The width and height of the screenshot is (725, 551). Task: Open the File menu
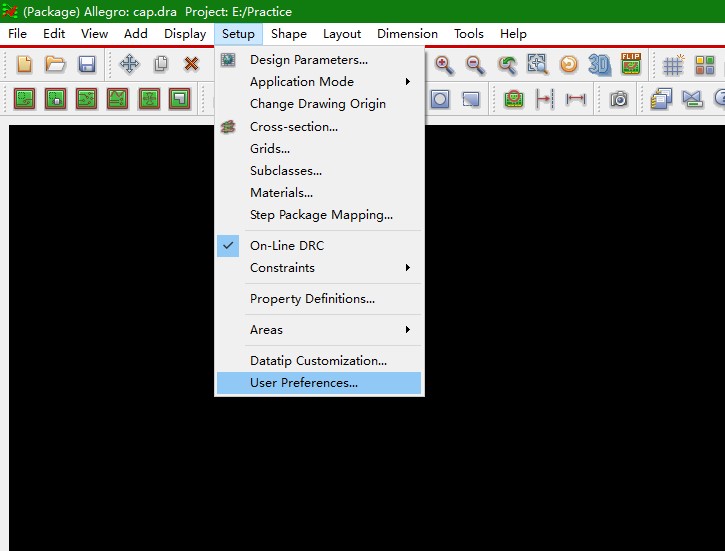pos(18,34)
